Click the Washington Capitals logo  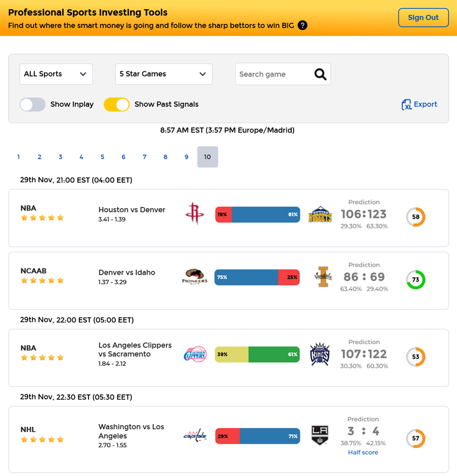(194, 437)
